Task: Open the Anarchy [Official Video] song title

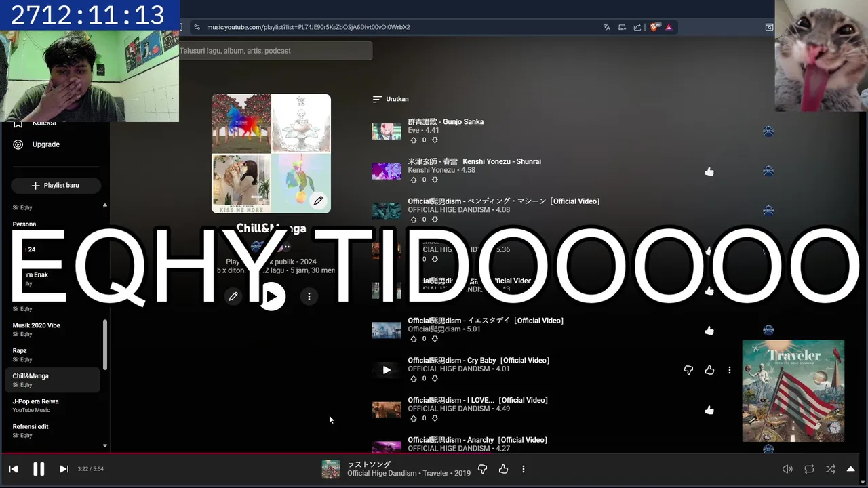Action: pyautogui.click(x=477, y=440)
